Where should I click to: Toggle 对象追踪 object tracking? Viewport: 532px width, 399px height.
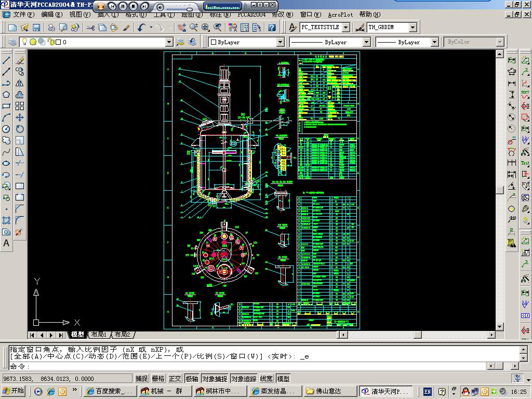point(244,379)
